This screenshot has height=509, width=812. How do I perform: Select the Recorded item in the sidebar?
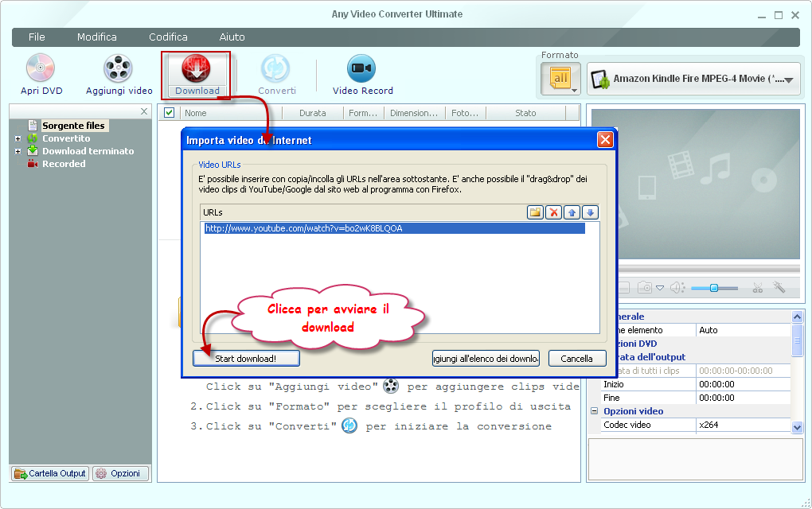coord(64,164)
